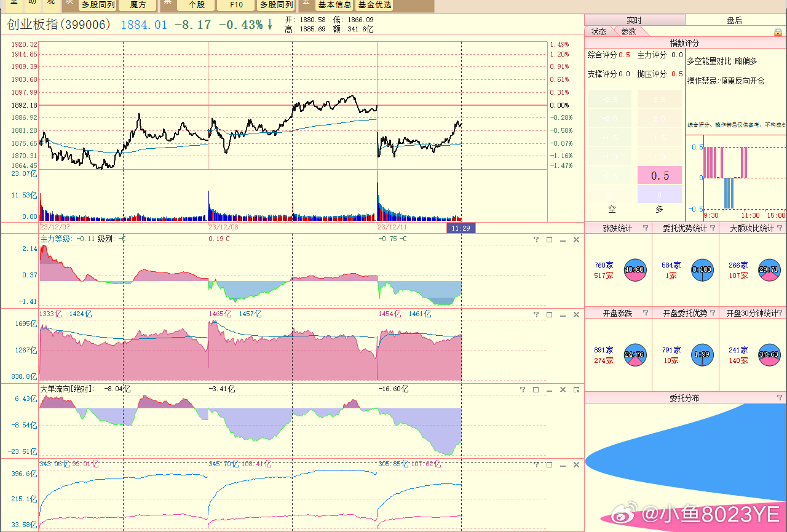The width and height of the screenshot is (787, 532).
Task: Minimize the panel showing 1333亿 1424亿
Action: (563, 315)
